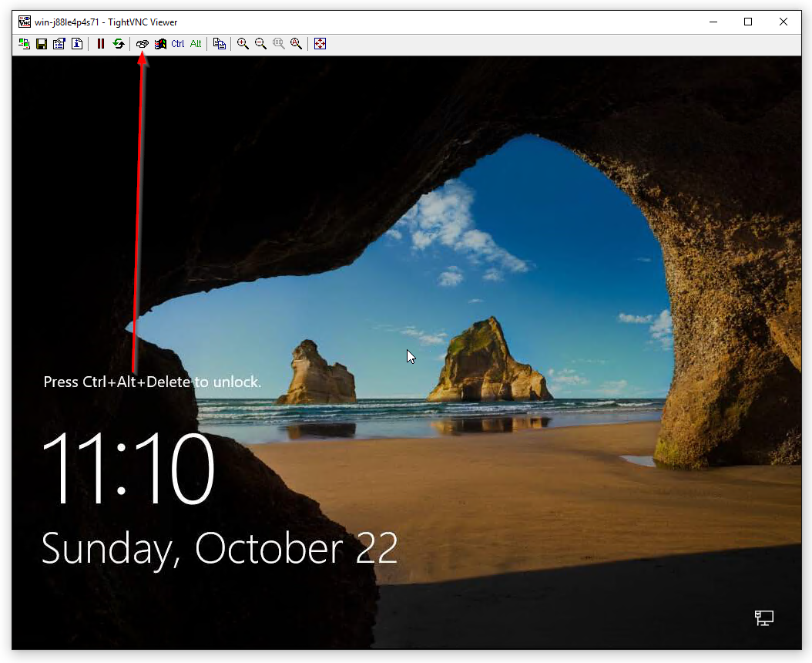
Task: Refresh the remote screen with green arrows
Action: tap(119, 43)
